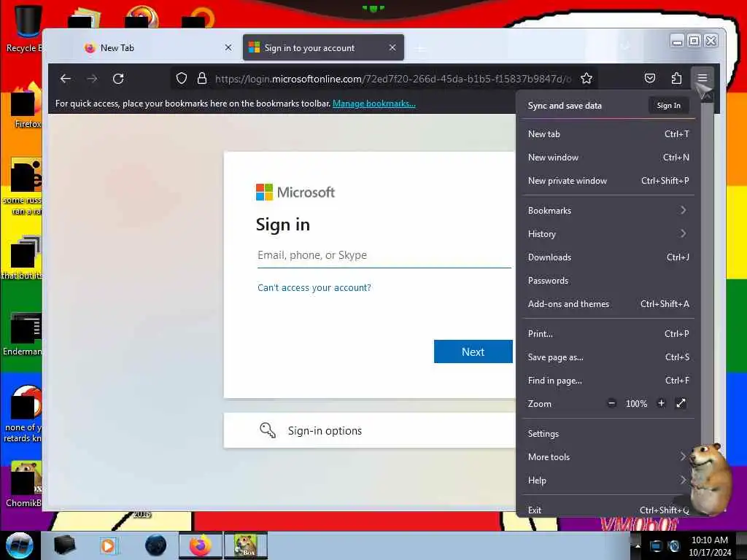The height and width of the screenshot is (560, 747).
Task: Click the Manage bookmarks... link
Action: pyautogui.click(x=374, y=104)
